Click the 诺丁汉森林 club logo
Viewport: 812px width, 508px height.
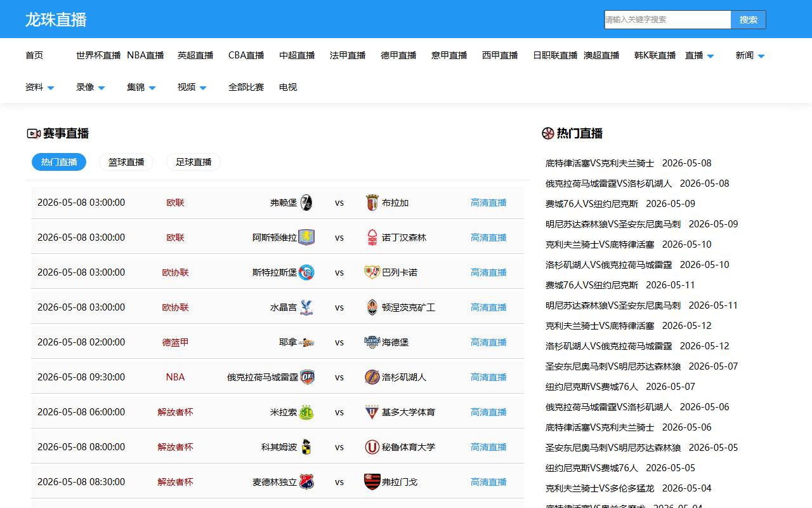(372, 237)
